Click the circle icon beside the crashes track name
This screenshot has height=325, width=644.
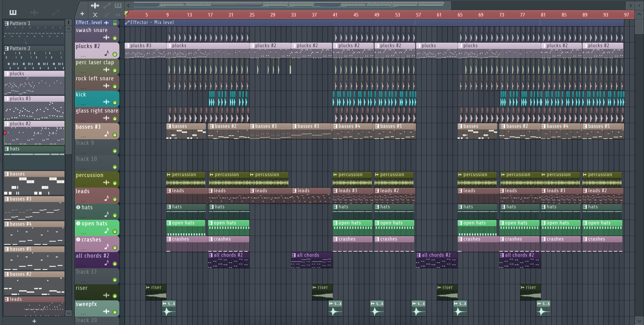tap(78, 239)
